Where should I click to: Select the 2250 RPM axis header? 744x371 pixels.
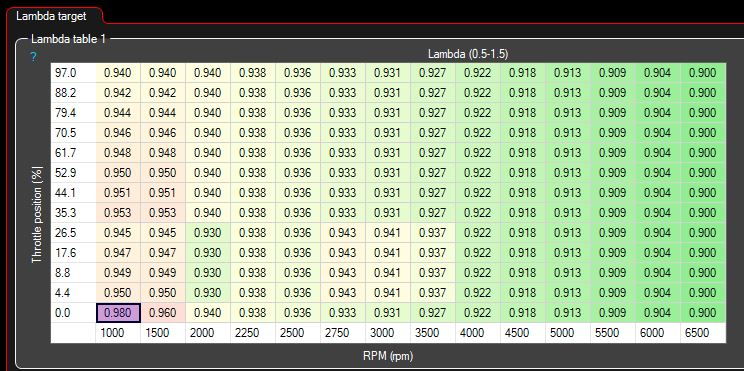[253, 333]
